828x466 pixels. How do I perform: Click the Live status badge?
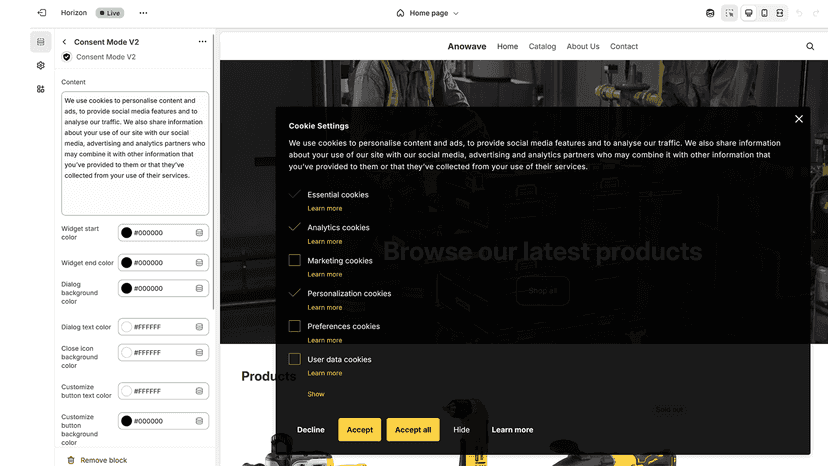coord(110,13)
